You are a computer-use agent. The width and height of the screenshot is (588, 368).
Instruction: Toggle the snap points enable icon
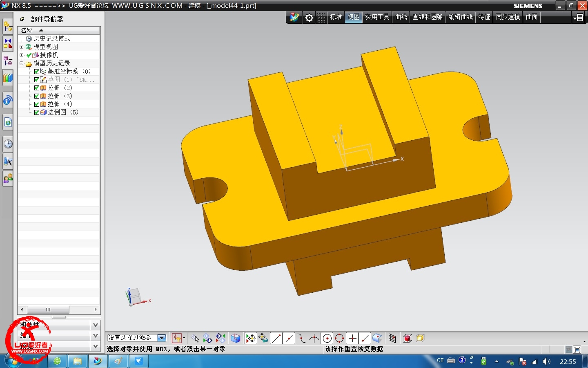coord(251,339)
